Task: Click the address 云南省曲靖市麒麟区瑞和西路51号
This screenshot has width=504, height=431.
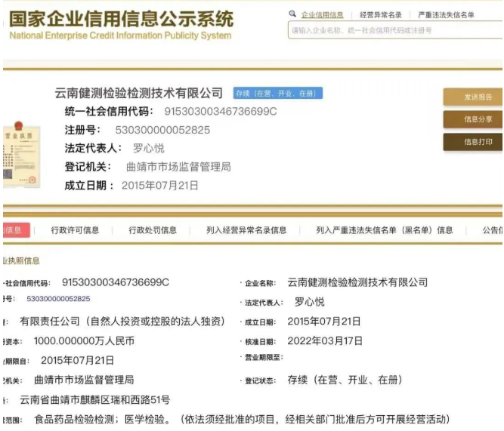Action: pos(94,400)
